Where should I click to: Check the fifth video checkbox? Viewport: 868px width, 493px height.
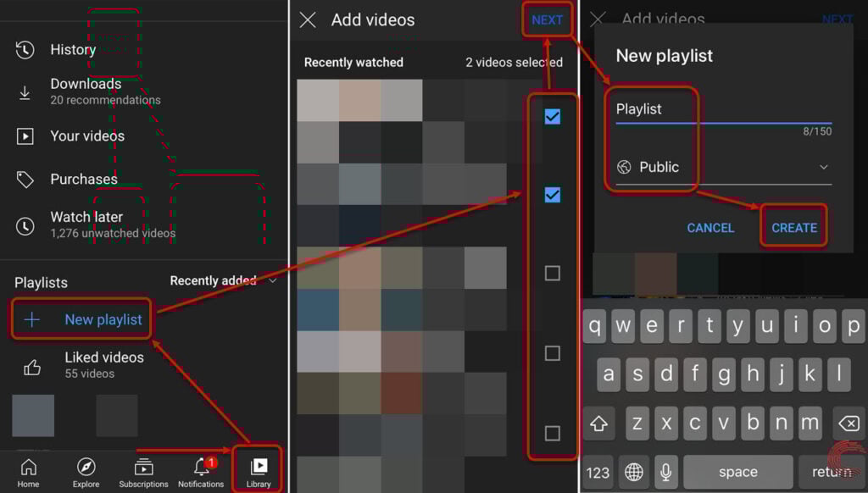(552, 433)
